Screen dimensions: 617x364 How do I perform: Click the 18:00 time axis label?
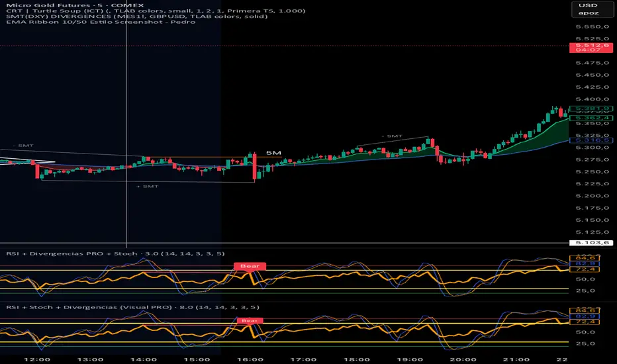click(357, 359)
